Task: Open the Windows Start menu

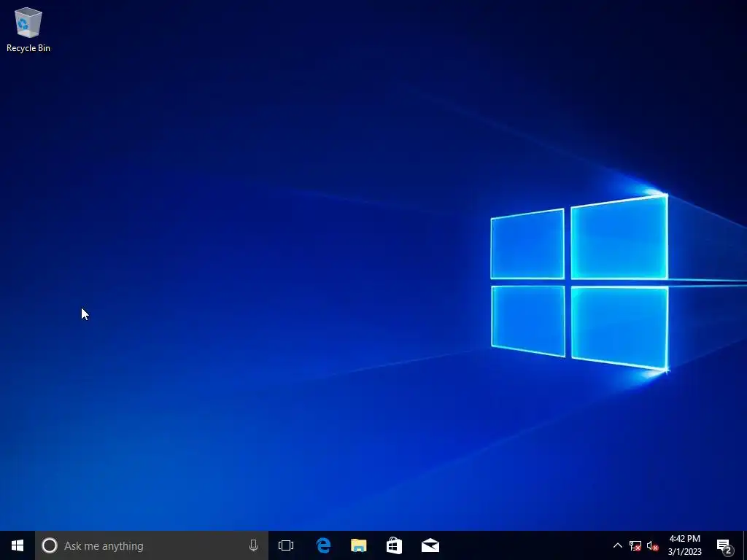Action: pyautogui.click(x=18, y=545)
